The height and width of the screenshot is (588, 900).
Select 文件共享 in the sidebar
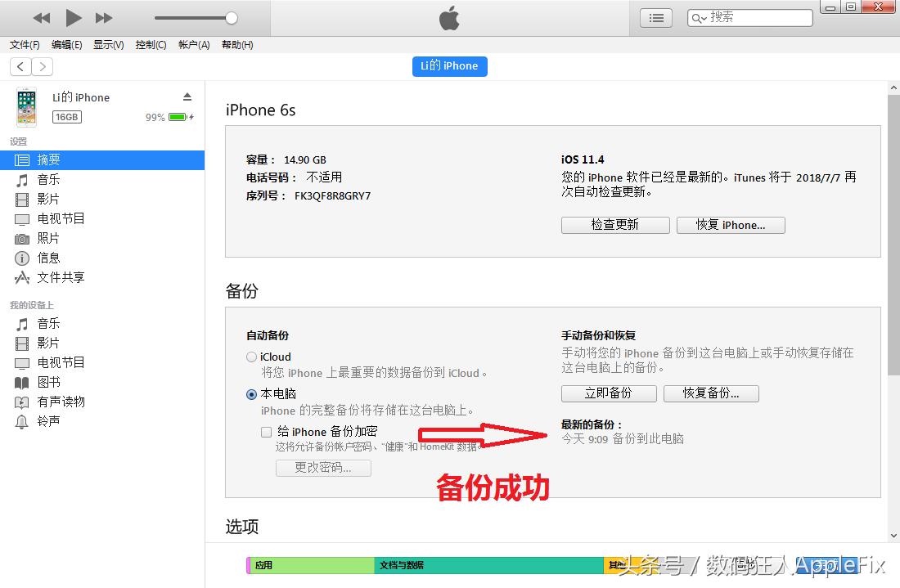[x=58, y=277]
